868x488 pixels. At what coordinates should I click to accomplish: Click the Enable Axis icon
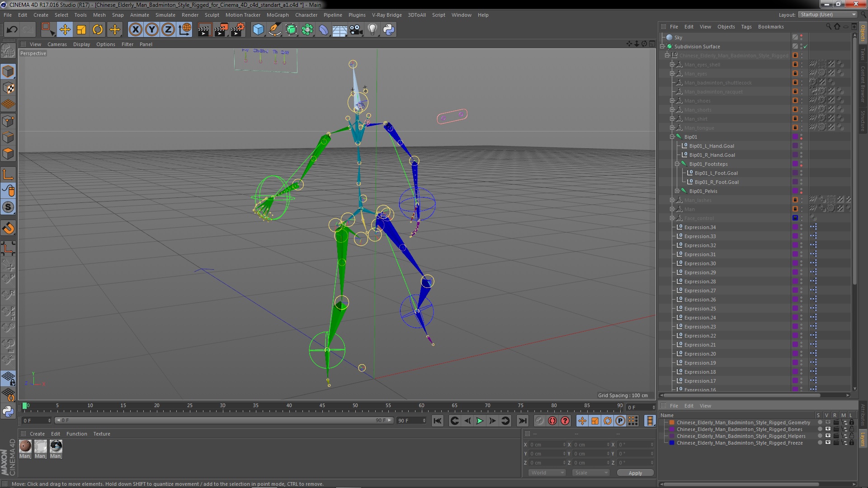pos(8,174)
